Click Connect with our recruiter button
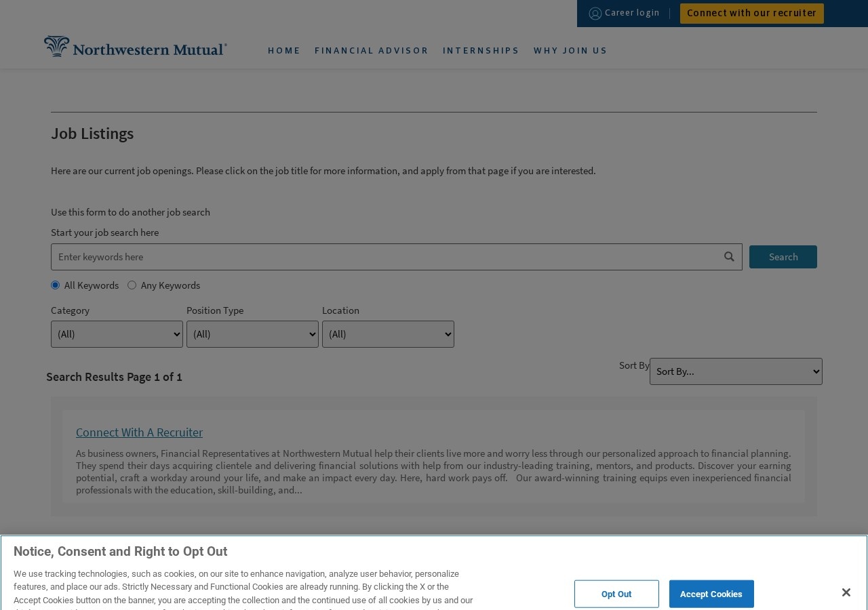Image resolution: width=868 pixels, height=610 pixels. (x=751, y=14)
